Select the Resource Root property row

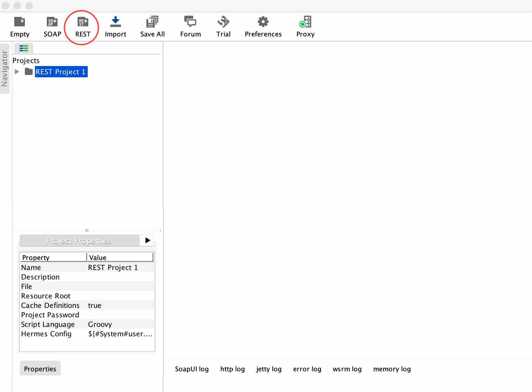87,296
